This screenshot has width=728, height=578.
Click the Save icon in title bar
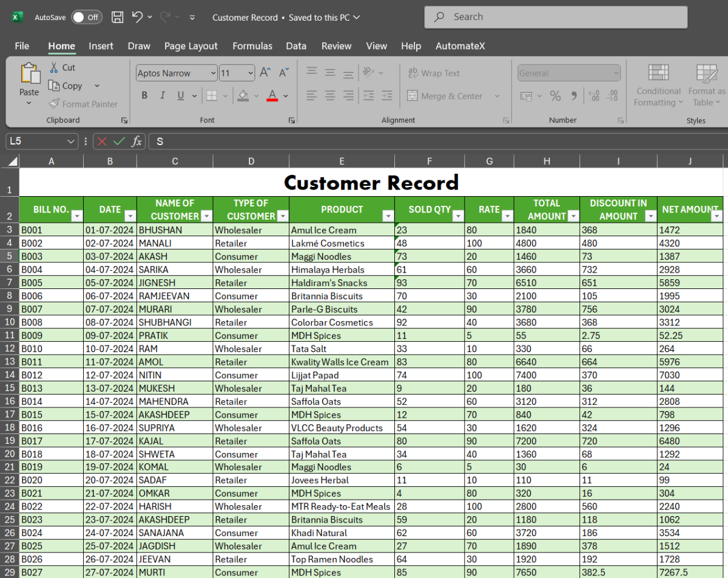pos(118,18)
